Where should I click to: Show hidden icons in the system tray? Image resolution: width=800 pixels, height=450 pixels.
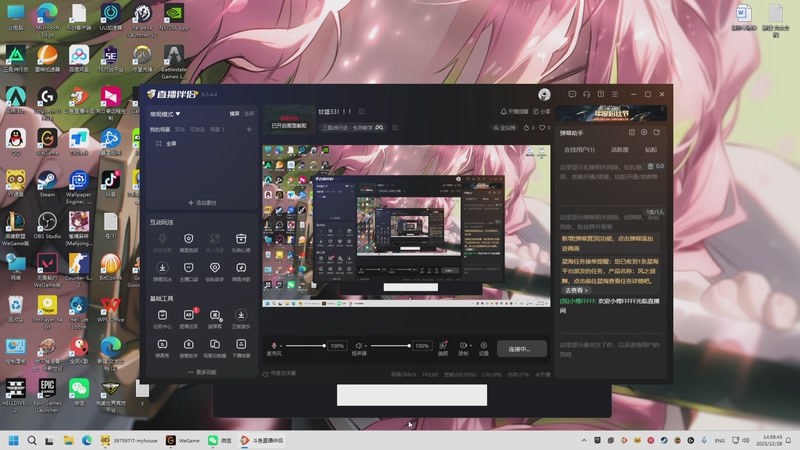tap(584, 440)
